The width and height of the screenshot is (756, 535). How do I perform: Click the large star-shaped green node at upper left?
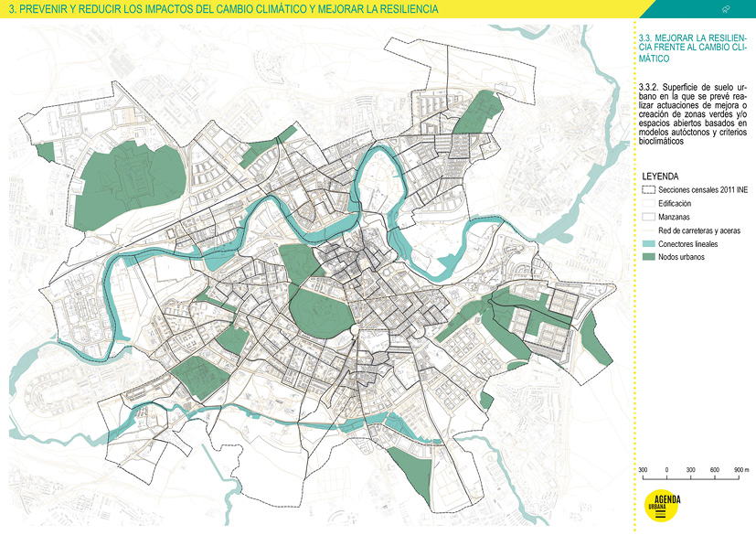click(123, 181)
